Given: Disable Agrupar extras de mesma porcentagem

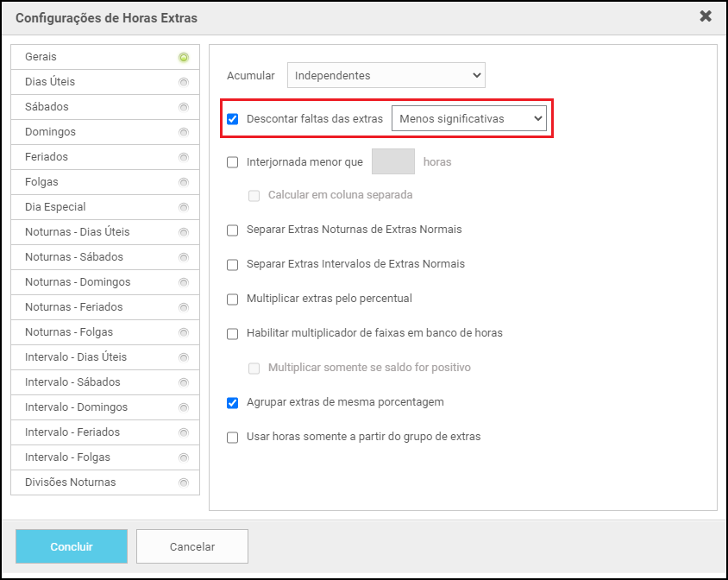Looking at the screenshot, I should tap(233, 403).
